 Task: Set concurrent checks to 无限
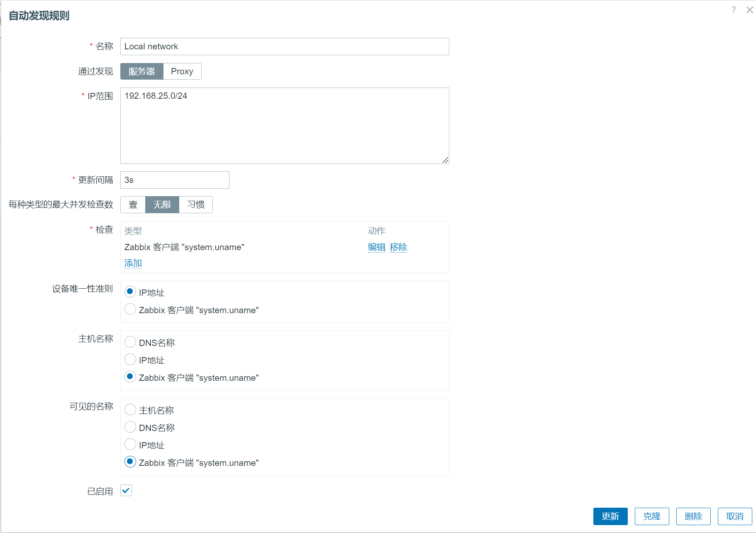[162, 204]
